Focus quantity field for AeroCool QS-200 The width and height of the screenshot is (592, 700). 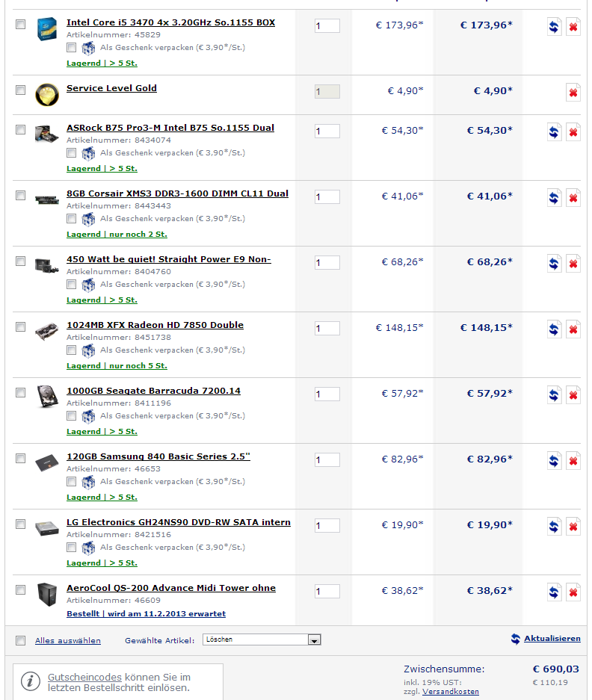click(327, 591)
